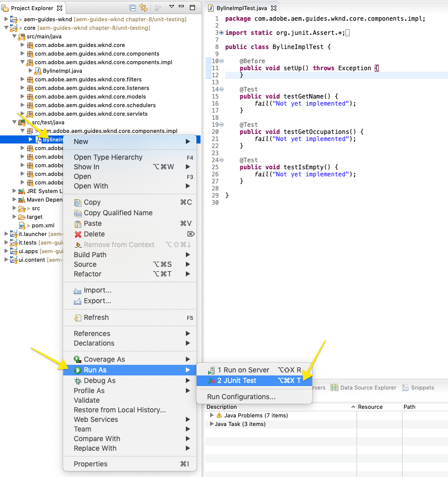Screen dimensions: 448x477
Task: Select the BylineImplTest.java editor tab
Action: (x=241, y=8)
